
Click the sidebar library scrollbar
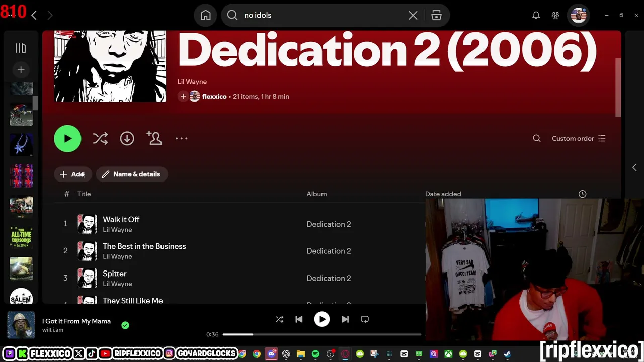(36, 103)
